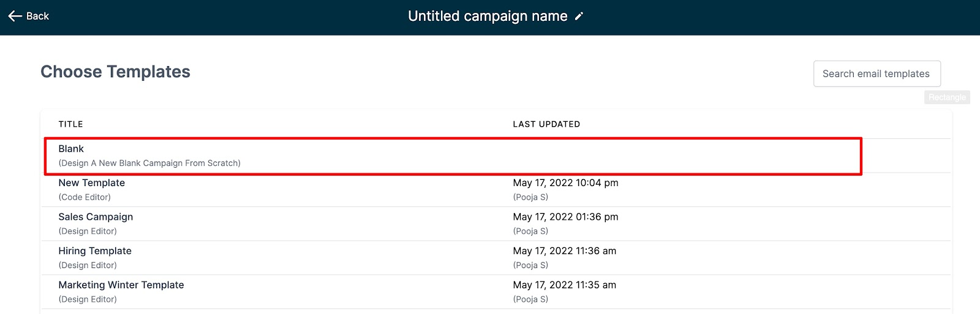Choose the Sales Campaign template
980x314 pixels.
[96, 217]
